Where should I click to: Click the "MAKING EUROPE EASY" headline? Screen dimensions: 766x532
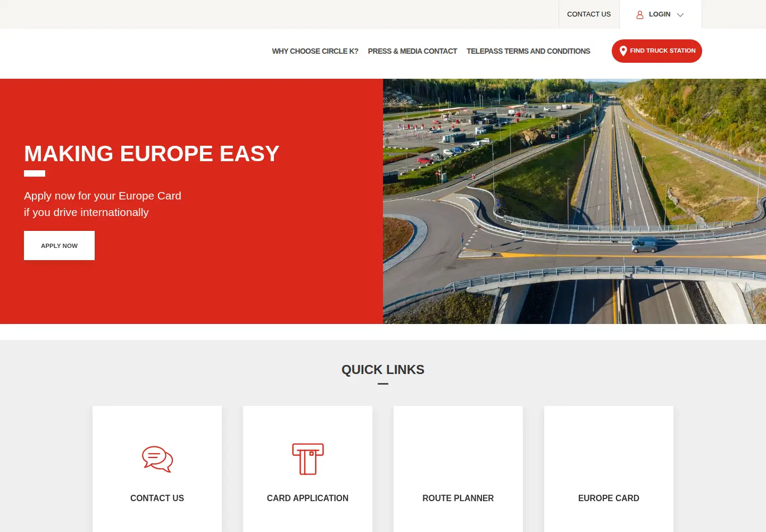click(152, 154)
